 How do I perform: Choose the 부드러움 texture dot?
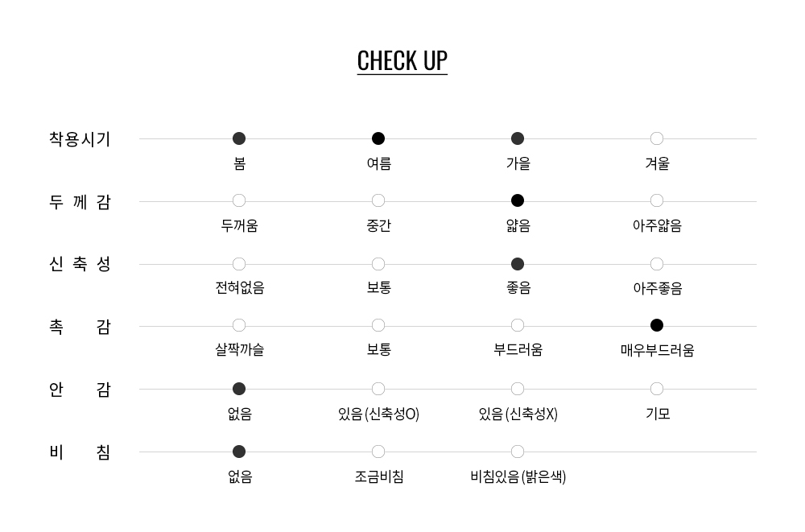click(518, 325)
